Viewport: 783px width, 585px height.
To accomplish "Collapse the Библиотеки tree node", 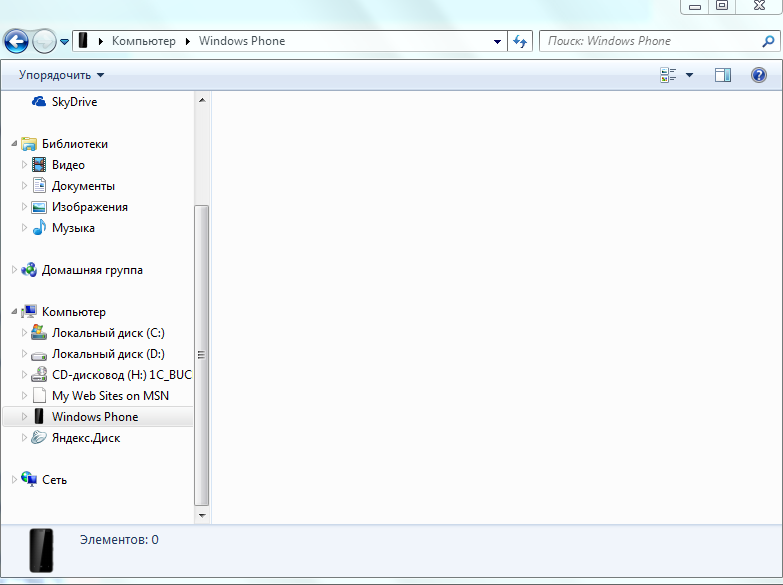I will tap(14, 144).
